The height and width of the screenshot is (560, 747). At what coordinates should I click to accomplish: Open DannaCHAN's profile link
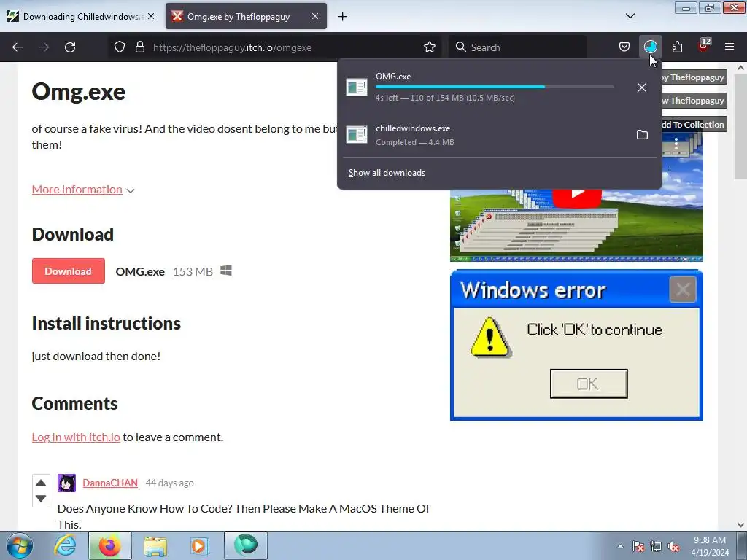pyautogui.click(x=110, y=483)
